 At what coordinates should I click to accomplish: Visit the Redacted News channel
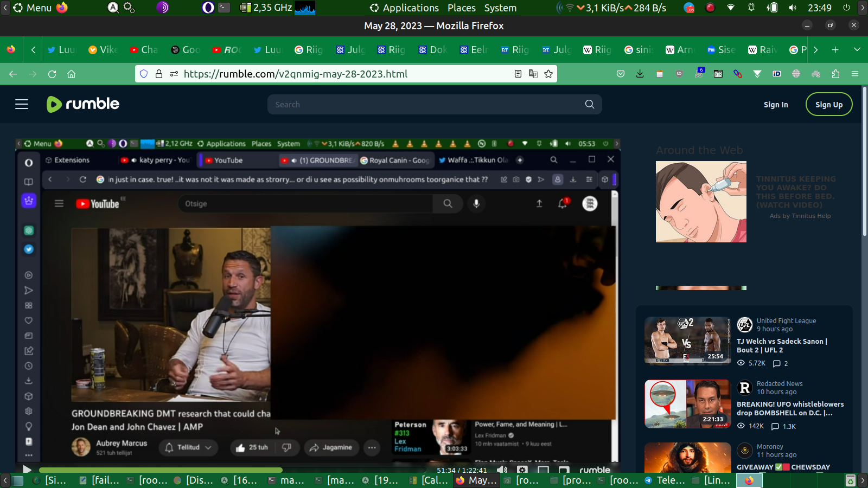[x=780, y=383]
